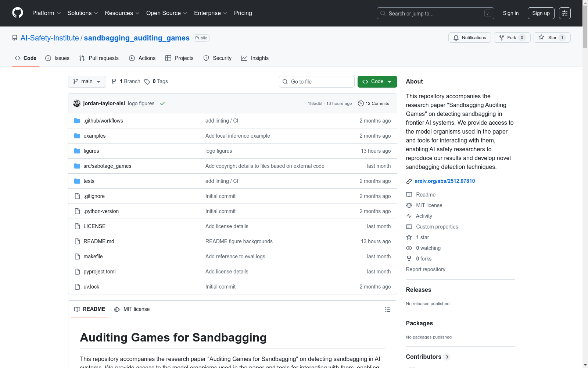Viewport: 588px width, 368px height.
Task: Click the .github/workflows folder icon
Action: (77, 121)
